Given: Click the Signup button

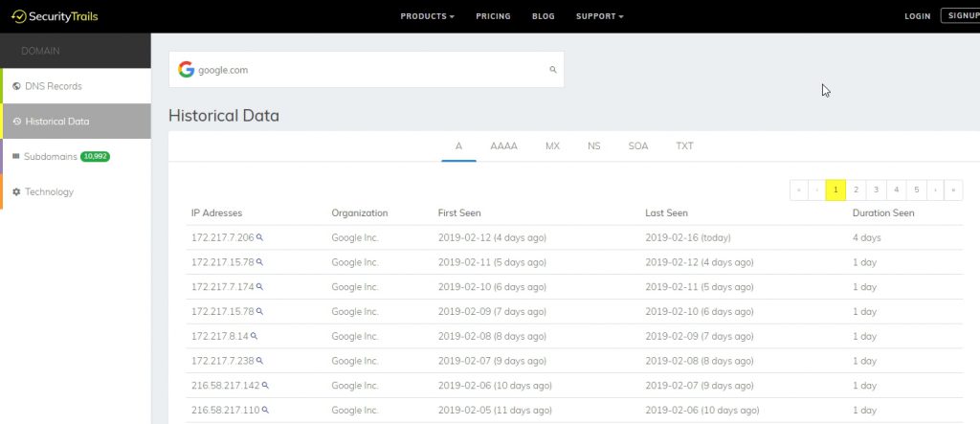Looking at the screenshot, I should point(961,16).
